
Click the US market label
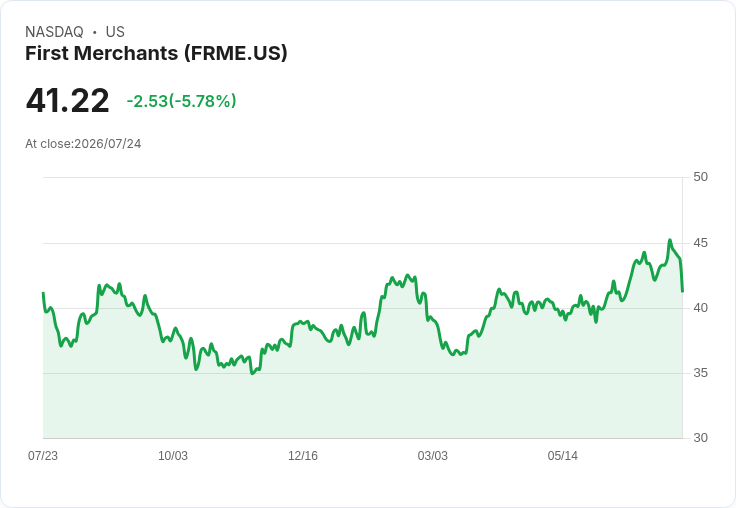coord(115,32)
